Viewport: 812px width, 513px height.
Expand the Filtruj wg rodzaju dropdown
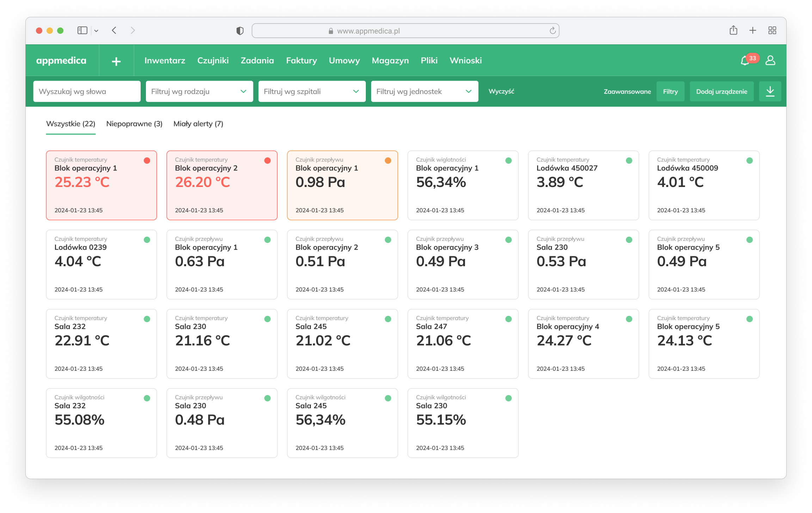pos(199,92)
